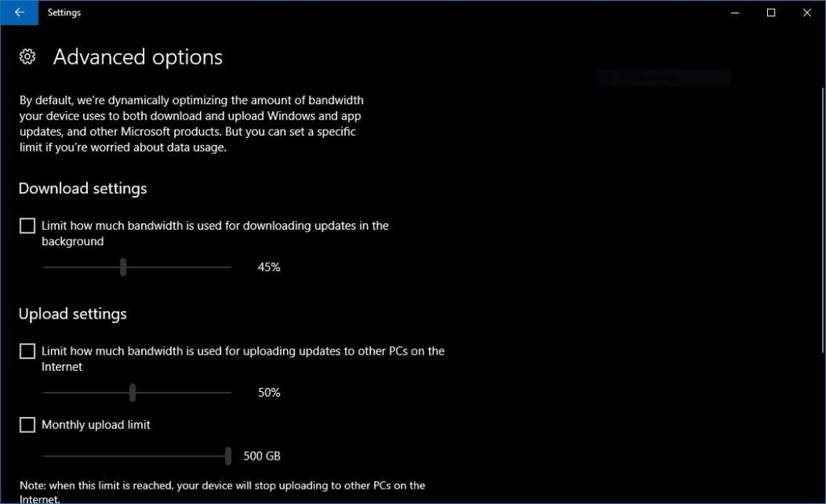
Task: Select the Download settings heading
Action: (82, 188)
